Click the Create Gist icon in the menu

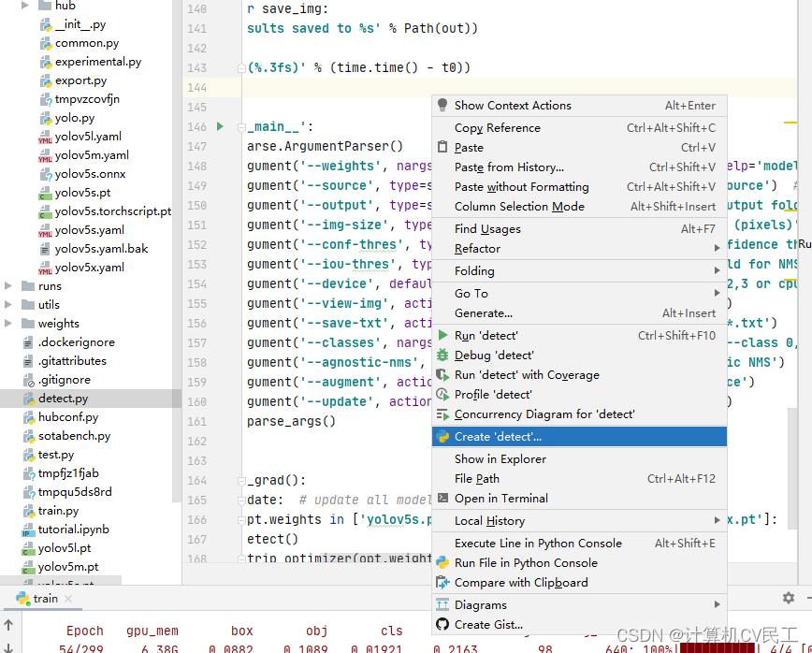441,624
